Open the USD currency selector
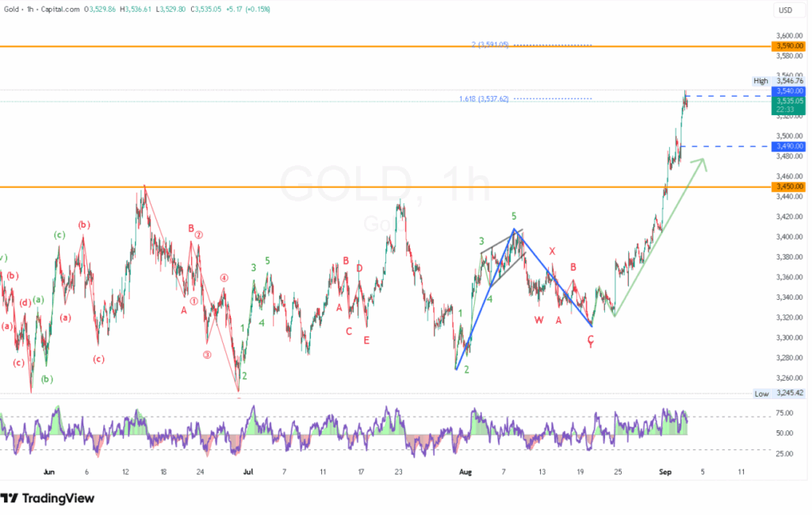Image resolution: width=812 pixels, height=515 pixels. tap(786, 10)
